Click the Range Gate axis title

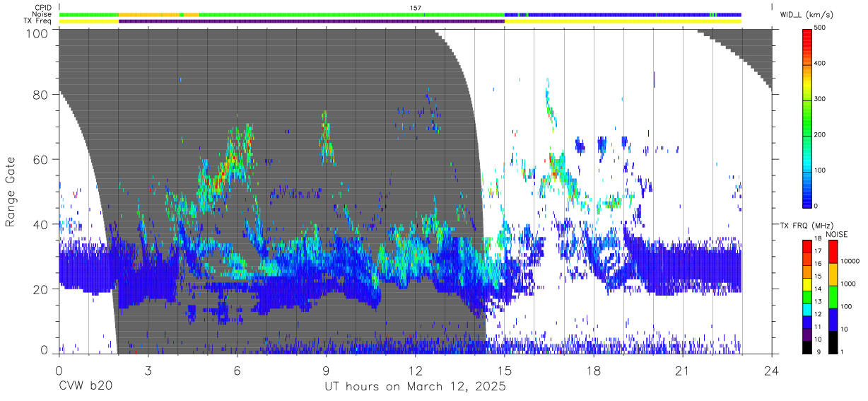[11, 192]
